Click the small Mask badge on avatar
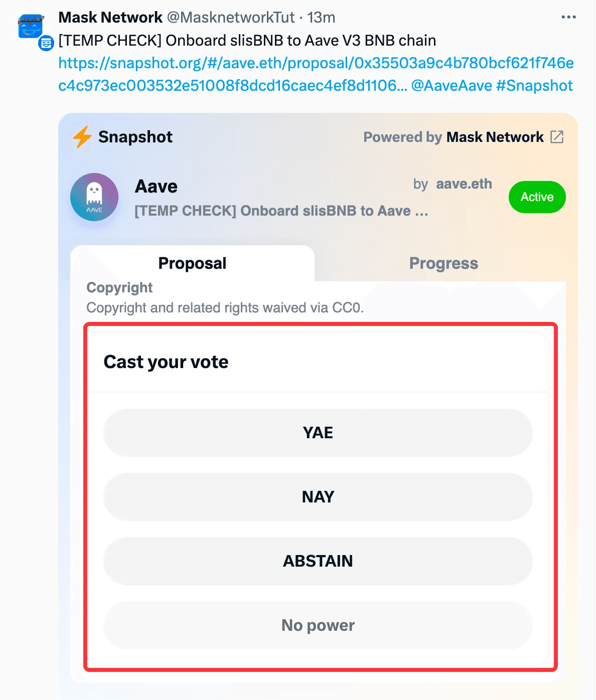 tap(46, 44)
